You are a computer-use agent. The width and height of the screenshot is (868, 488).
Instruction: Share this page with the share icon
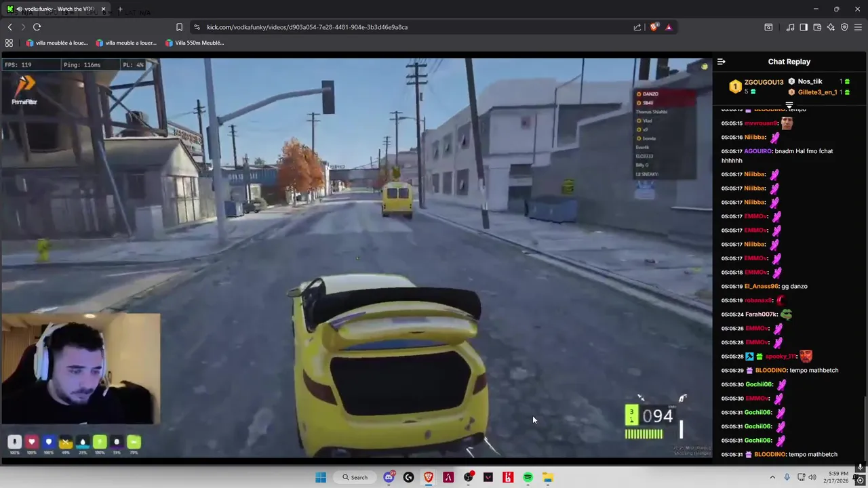tap(637, 27)
